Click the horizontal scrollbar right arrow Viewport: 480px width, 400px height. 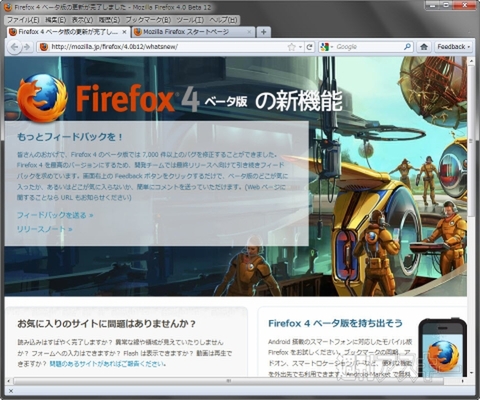click(x=463, y=381)
